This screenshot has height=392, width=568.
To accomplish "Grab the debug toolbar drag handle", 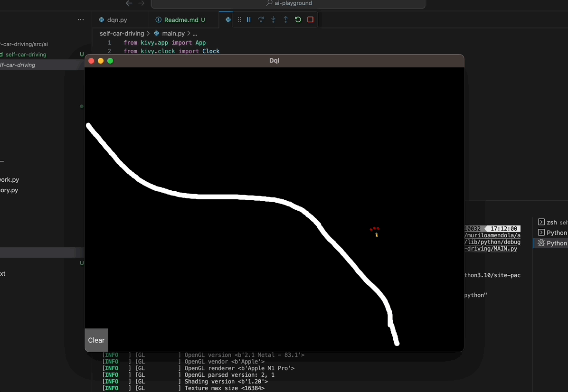I will [x=239, y=19].
